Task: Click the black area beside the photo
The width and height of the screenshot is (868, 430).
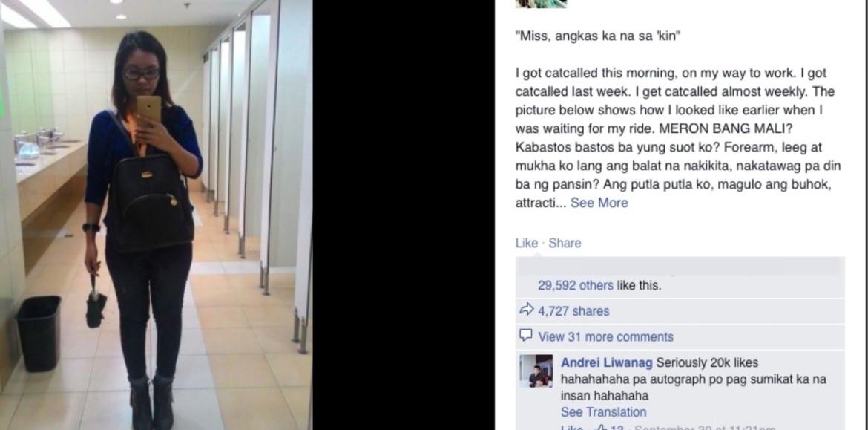Action: point(404,215)
